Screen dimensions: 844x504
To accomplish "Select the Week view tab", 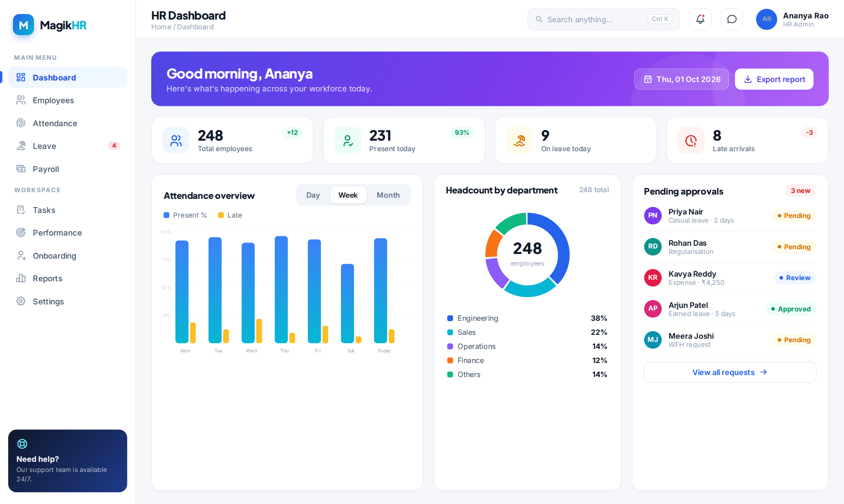I will 348,195.
